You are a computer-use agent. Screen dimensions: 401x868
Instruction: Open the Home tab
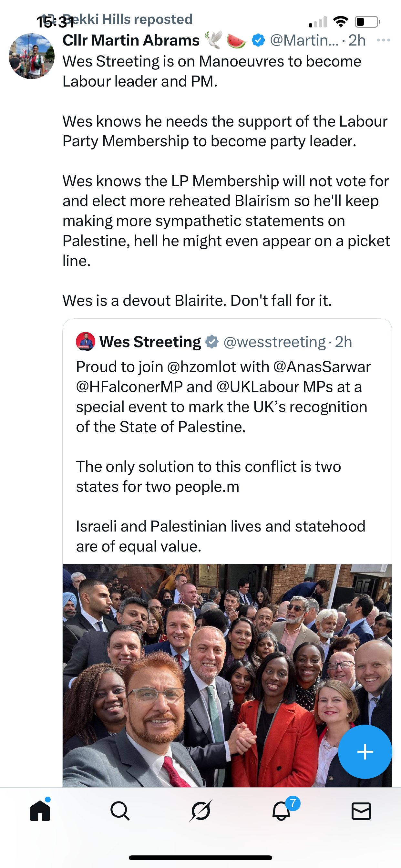[40, 811]
